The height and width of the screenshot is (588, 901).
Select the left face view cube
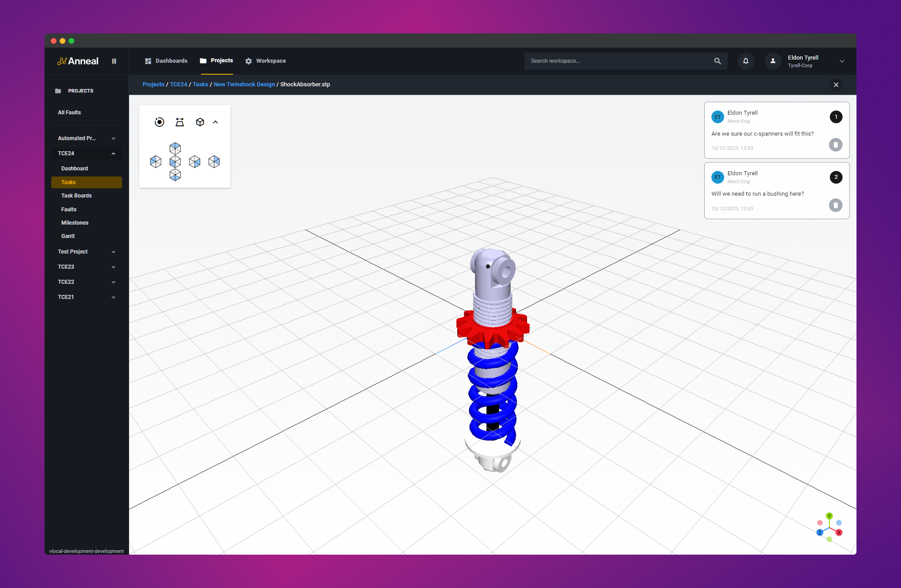pyautogui.click(x=155, y=161)
